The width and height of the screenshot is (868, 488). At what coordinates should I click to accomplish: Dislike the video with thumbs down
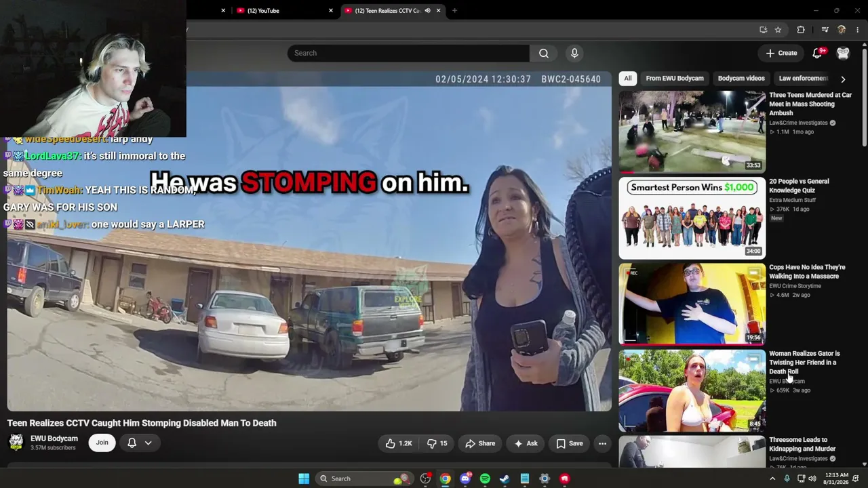437,443
